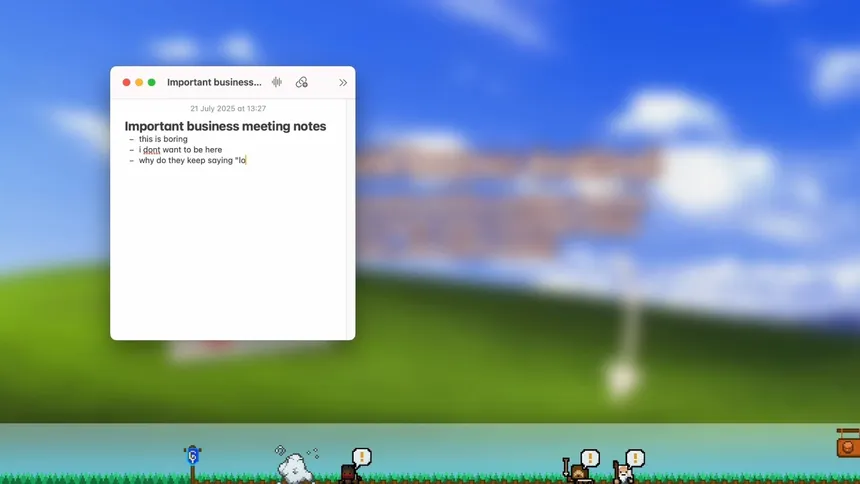
Task: Click the "Important business meeting notes" heading
Action: pos(225,126)
